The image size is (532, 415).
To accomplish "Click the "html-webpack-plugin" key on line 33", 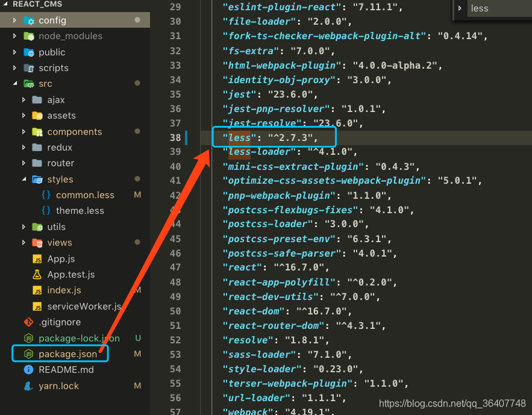I will 281,66.
